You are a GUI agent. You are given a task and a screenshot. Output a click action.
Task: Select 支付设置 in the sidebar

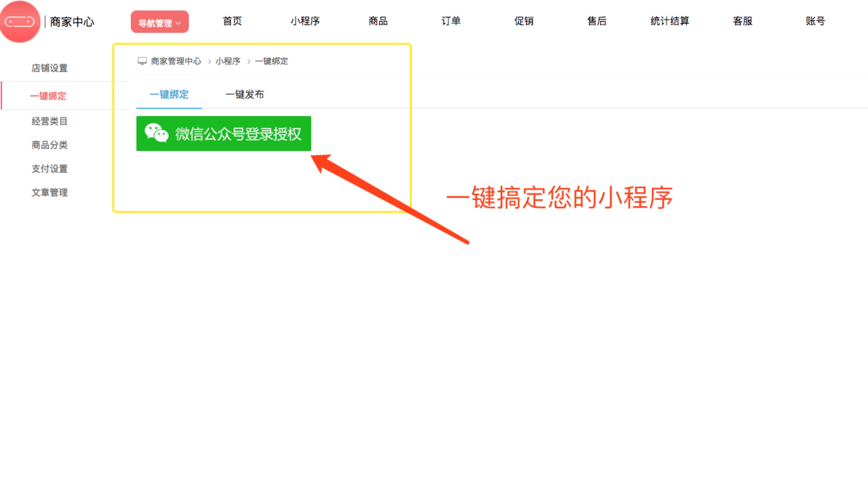tap(50, 169)
